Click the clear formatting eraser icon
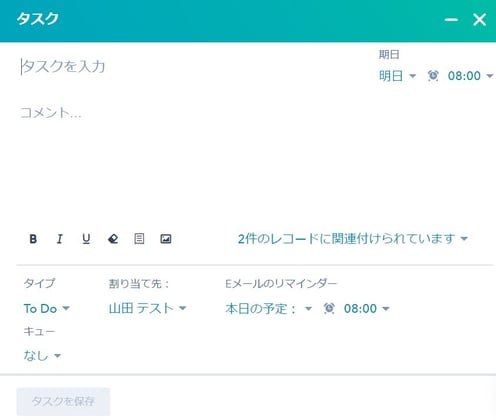 (113, 239)
